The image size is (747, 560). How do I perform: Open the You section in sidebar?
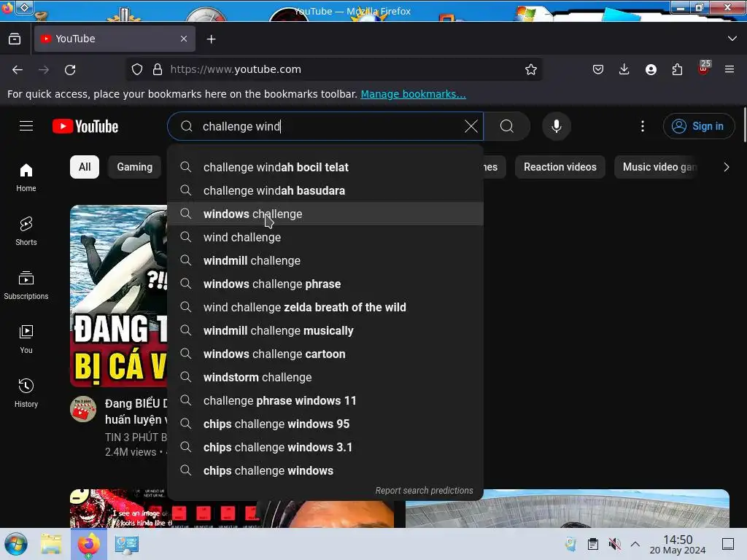(26, 339)
